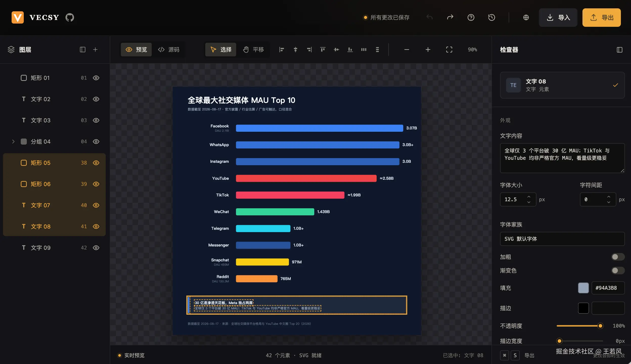Click the globe language icon

point(526,17)
